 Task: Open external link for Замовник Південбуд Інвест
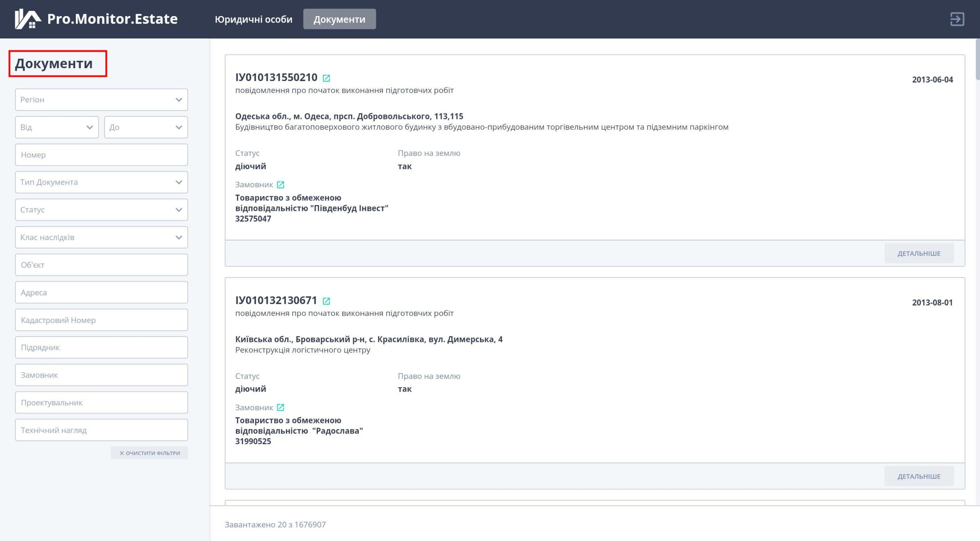[281, 184]
